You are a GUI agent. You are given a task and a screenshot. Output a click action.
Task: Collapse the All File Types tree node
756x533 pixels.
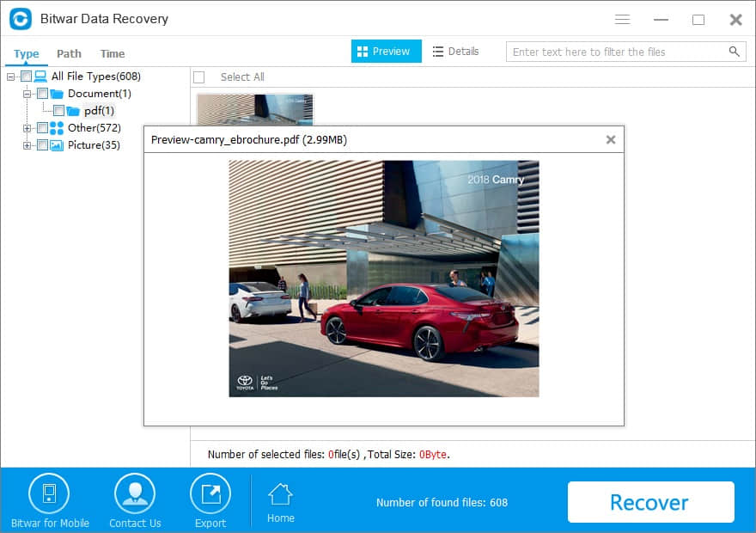coord(10,77)
